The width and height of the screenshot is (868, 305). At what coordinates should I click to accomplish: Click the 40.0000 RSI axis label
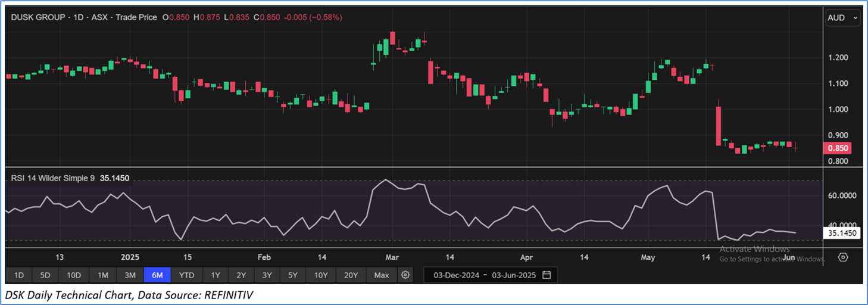click(842, 224)
